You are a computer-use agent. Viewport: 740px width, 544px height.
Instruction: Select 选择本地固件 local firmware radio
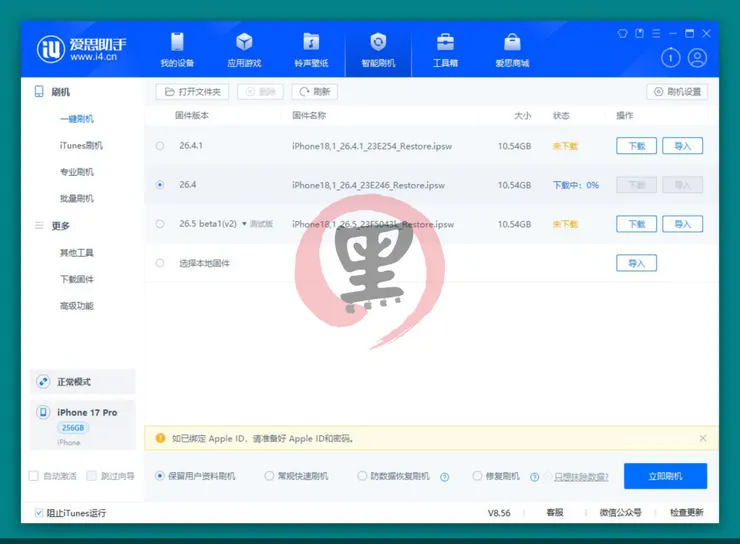pos(160,263)
